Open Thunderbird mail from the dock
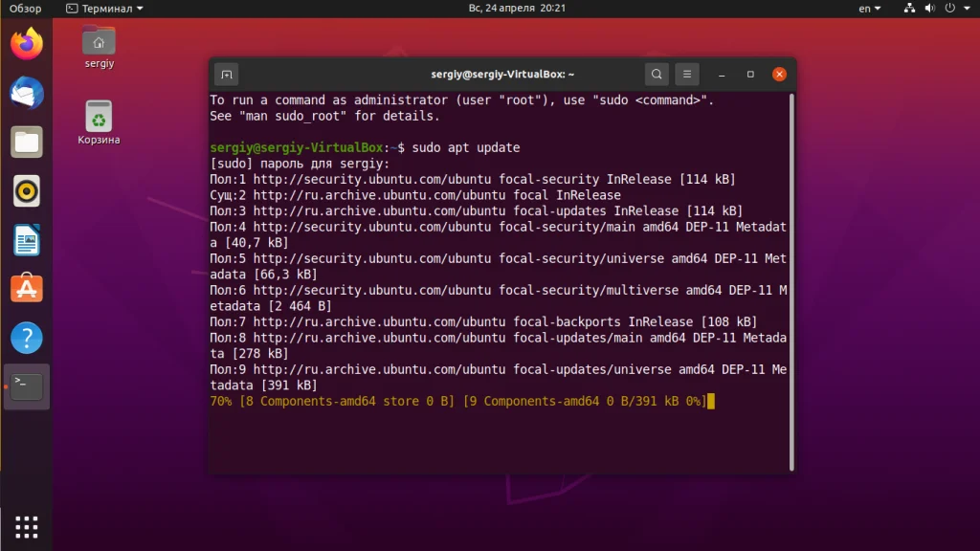 [x=26, y=93]
